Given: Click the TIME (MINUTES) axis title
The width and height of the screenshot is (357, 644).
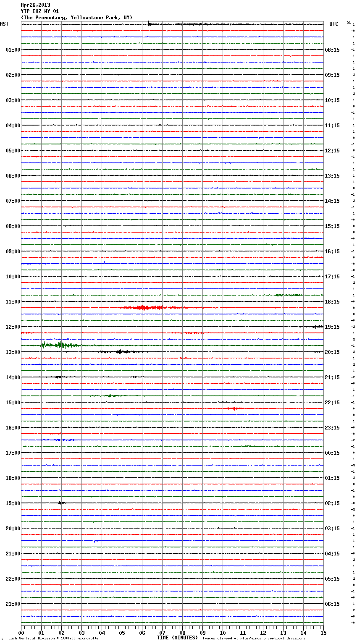Looking at the screenshot, I should tap(177, 638).
